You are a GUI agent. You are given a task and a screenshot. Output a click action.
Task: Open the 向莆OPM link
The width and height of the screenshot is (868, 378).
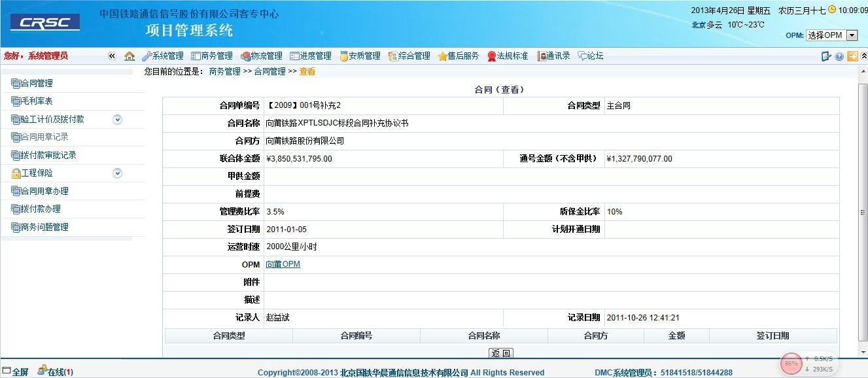coord(283,264)
